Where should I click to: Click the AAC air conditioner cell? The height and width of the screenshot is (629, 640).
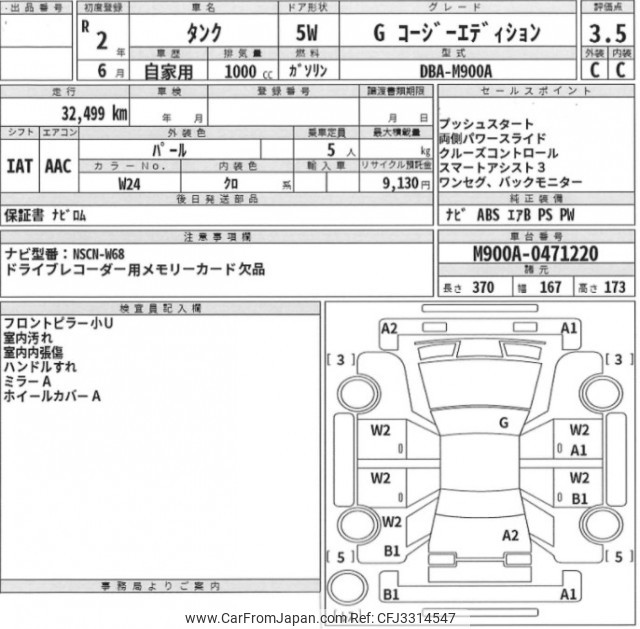point(58,166)
